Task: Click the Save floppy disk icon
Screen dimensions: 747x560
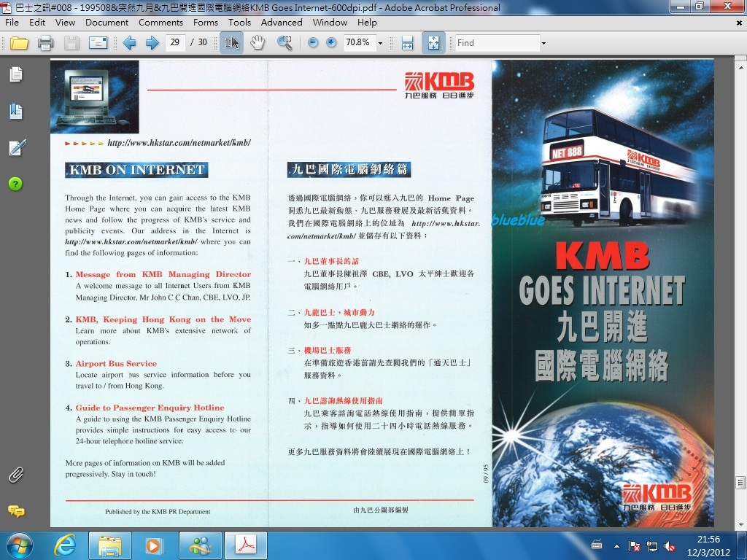Action: [72, 43]
